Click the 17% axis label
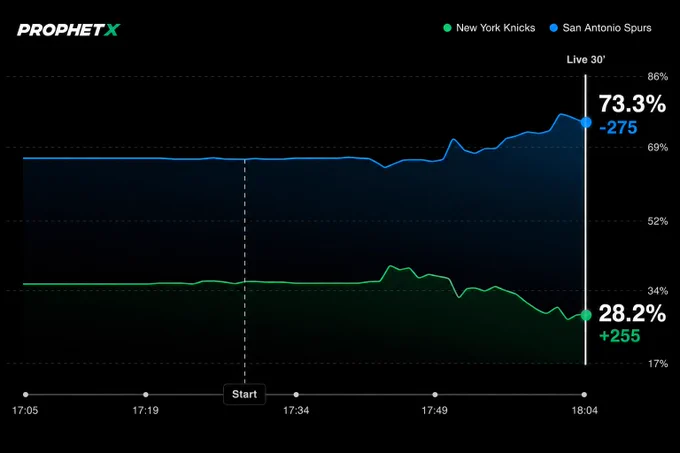This screenshot has height=453, width=680. [658, 364]
